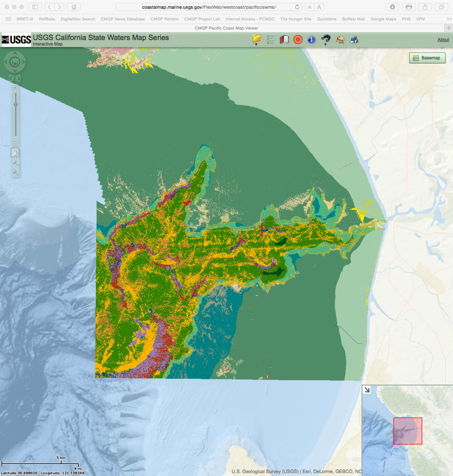Select the paint palette drawing tool
The width and height of the screenshot is (453, 476).
[x=340, y=39]
